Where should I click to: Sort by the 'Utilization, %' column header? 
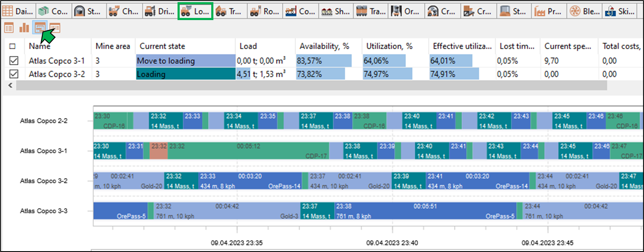point(395,46)
